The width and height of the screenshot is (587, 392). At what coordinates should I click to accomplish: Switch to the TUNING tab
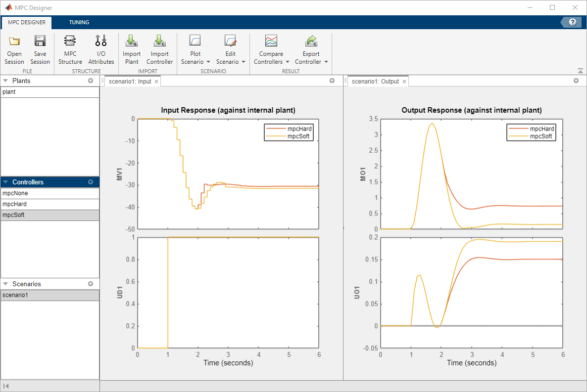(79, 22)
